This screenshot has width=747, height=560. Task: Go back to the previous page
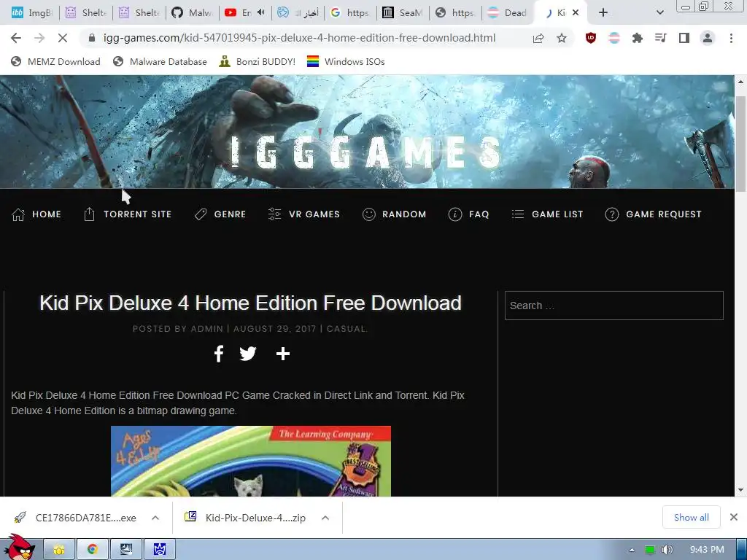click(x=16, y=38)
